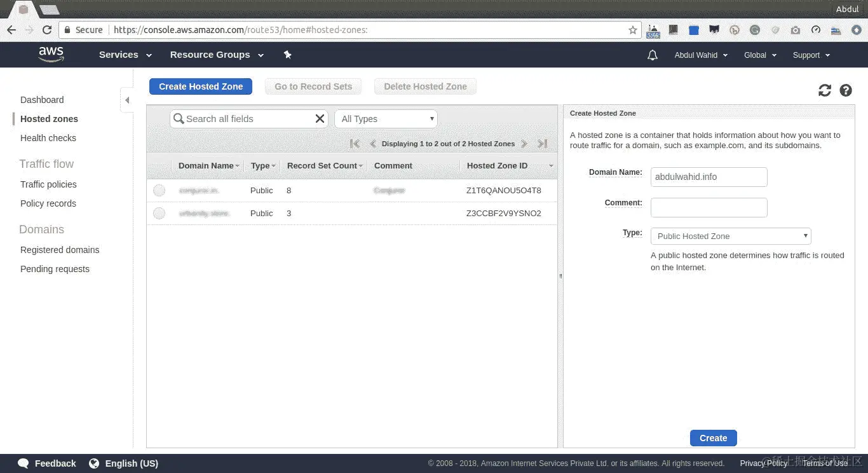The width and height of the screenshot is (868, 473).
Task: Click the magnifier icon in search box
Action: 179,118
